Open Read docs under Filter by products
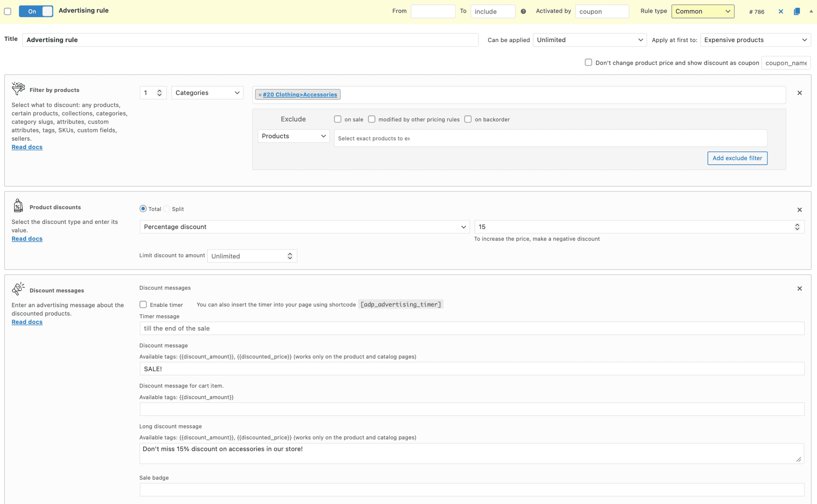 tap(27, 147)
